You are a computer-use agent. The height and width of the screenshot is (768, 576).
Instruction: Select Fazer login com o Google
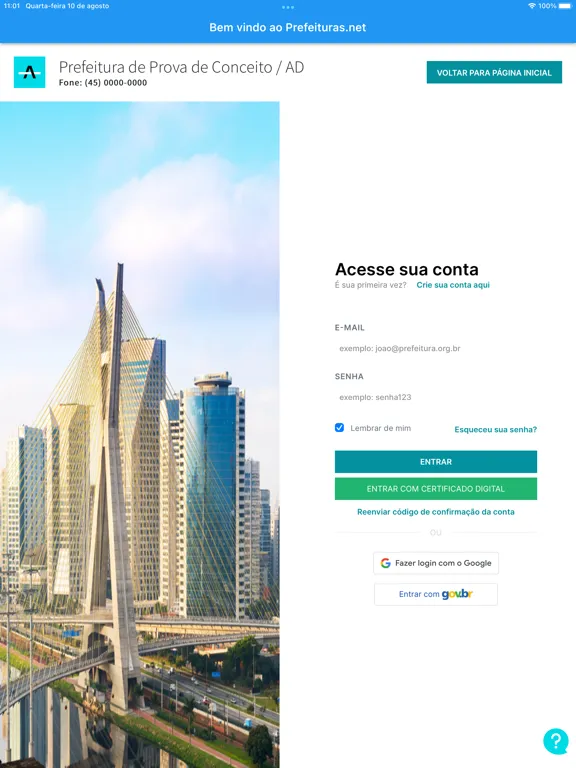tap(436, 563)
